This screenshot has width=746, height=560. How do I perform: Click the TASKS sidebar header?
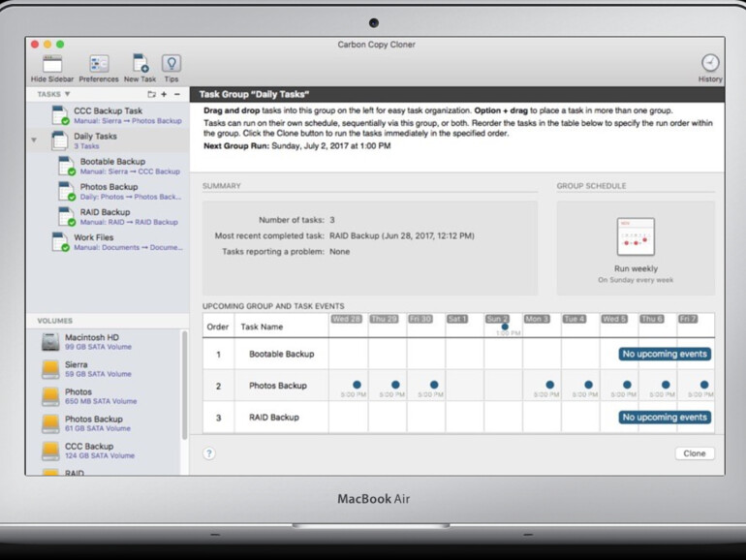(x=49, y=94)
